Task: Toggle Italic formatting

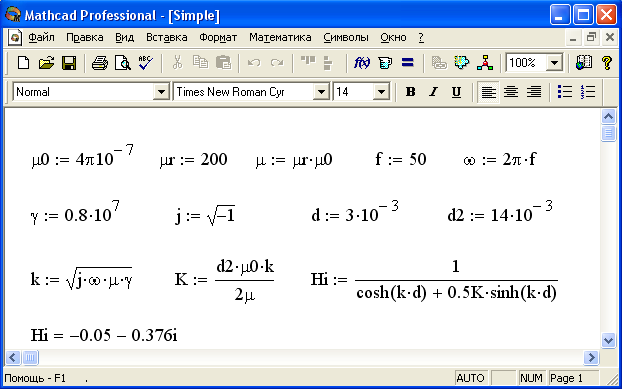Action: pos(434,92)
